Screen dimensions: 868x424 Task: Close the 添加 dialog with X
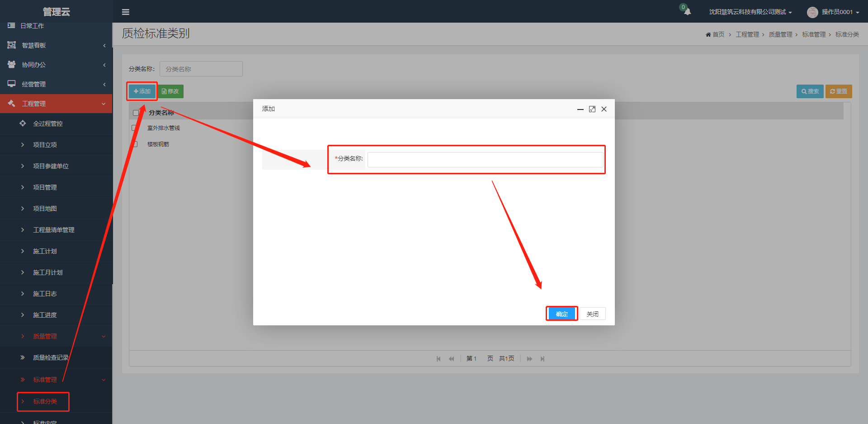pos(604,109)
